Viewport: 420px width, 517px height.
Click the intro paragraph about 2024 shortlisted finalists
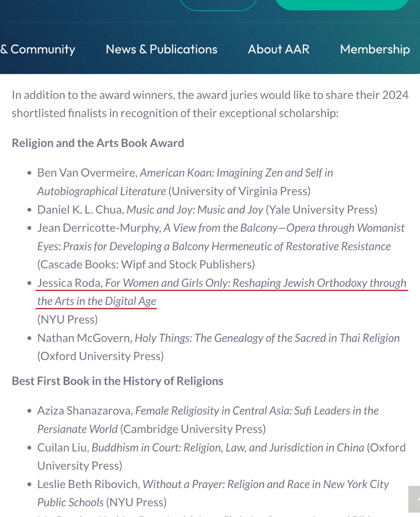pyautogui.click(x=210, y=104)
